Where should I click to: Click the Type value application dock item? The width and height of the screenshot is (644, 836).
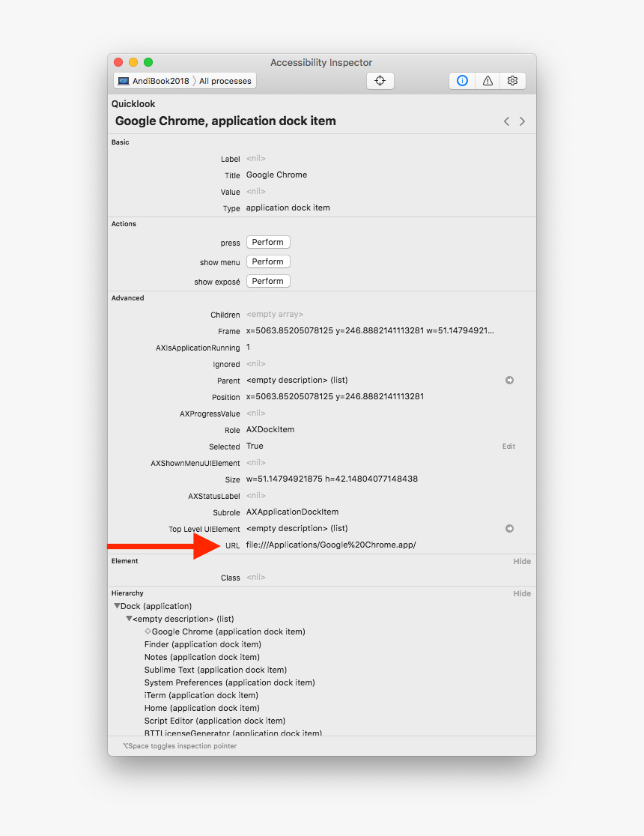pyautogui.click(x=288, y=208)
